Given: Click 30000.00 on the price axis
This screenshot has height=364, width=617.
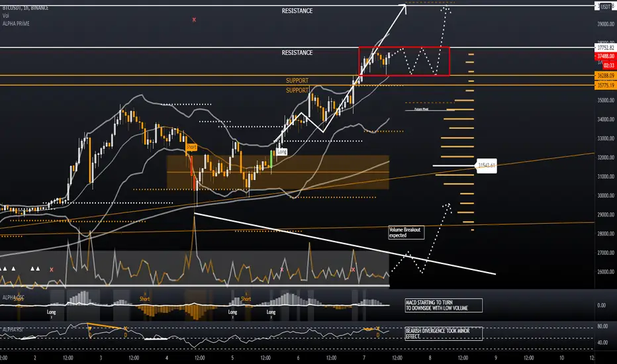Looking at the screenshot, I should tap(606, 196).
